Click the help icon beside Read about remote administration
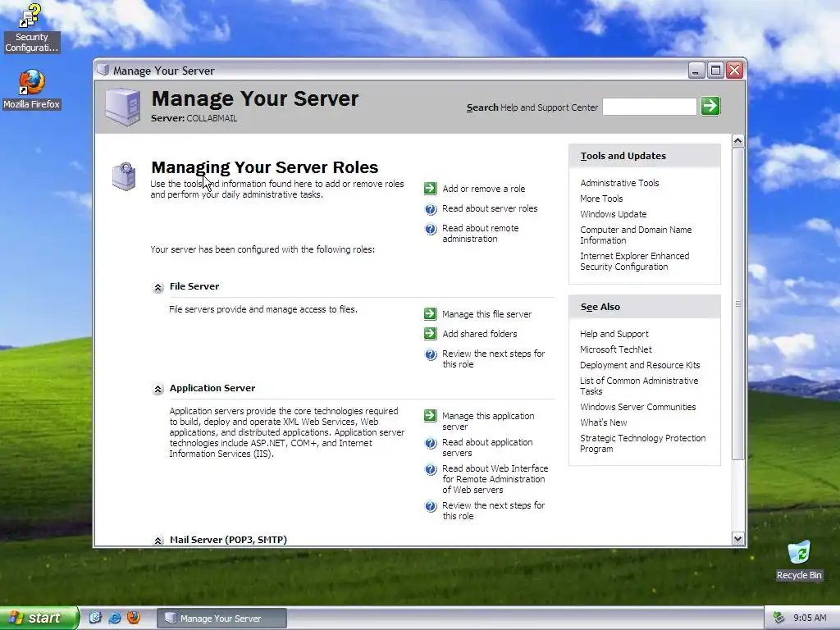The image size is (840, 630). tap(431, 230)
